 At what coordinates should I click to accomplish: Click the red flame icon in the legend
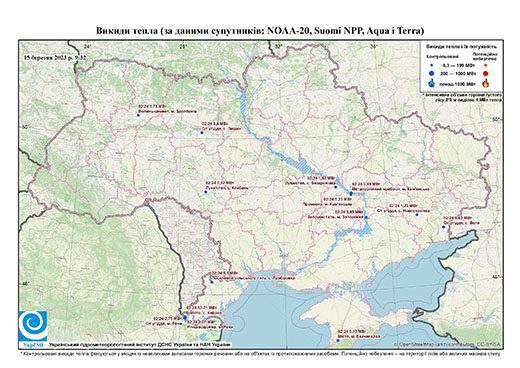[x=486, y=83]
